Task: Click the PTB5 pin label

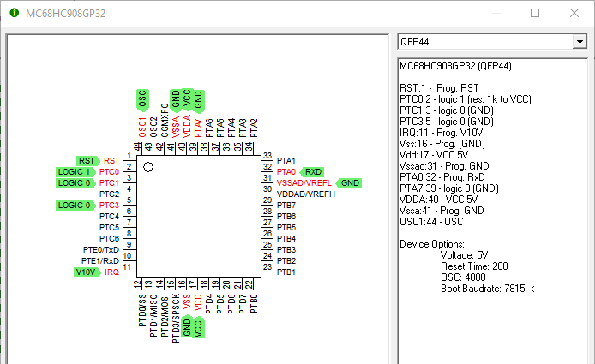Action: click(x=286, y=228)
